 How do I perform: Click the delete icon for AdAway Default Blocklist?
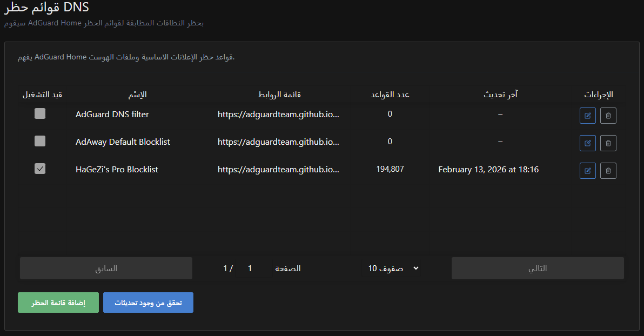pyautogui.click(x=608, y=143)
